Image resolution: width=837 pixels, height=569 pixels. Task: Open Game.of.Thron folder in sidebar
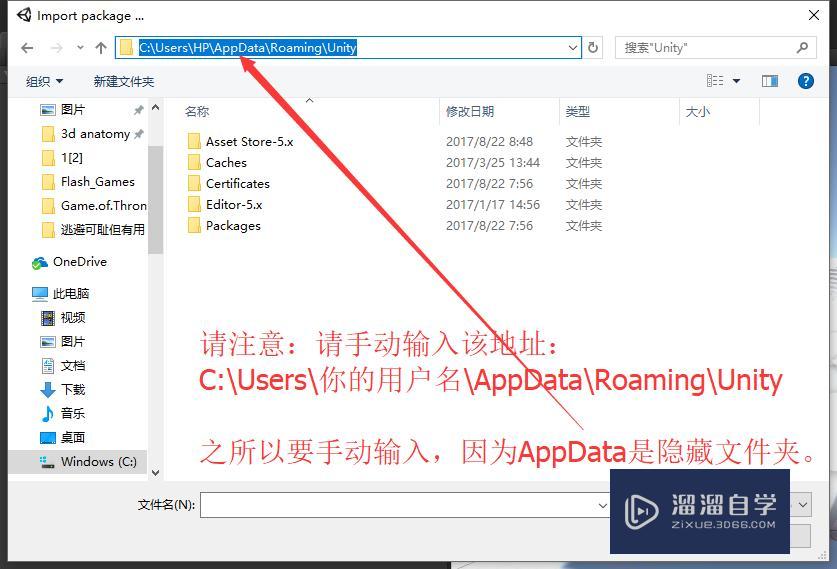(94, 206)
